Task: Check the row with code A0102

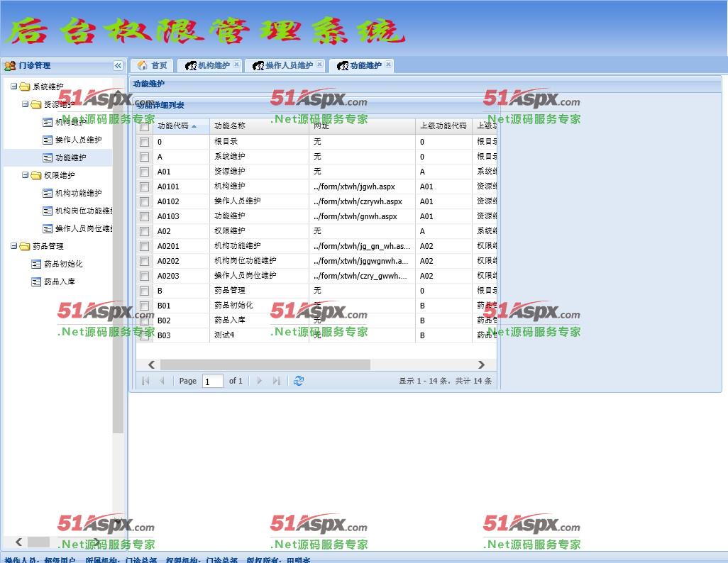Action: pos(144,201)
